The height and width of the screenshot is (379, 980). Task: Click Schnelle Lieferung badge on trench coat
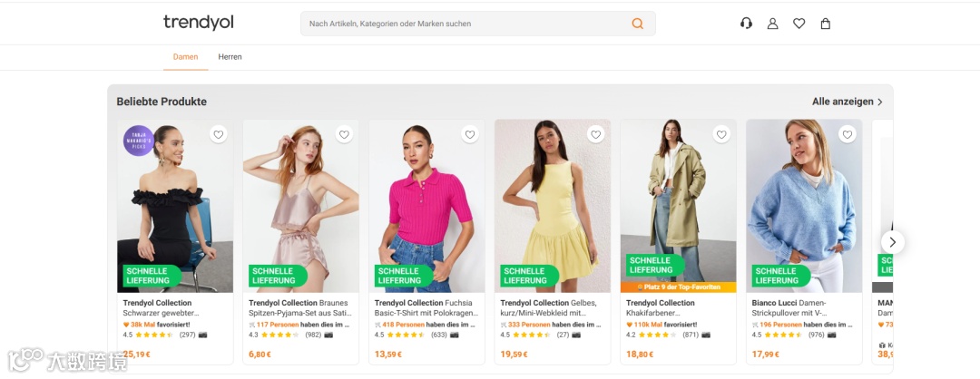click(x=655, y=266)
